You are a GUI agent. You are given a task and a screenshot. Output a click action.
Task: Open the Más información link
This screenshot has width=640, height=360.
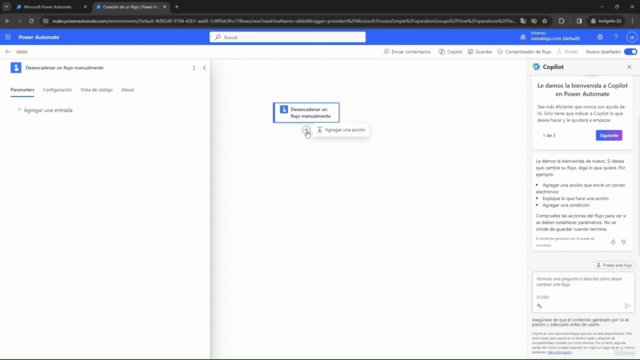tap(559, 352)
